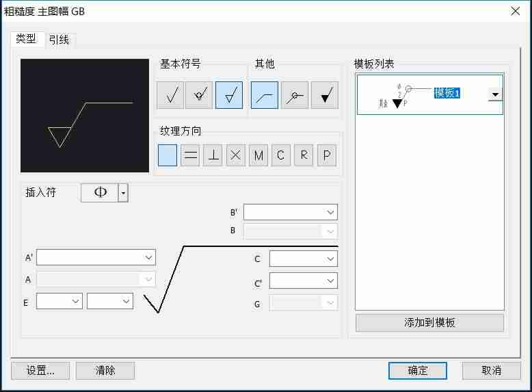Click the 添加到模板 button
The image size is (532, 392).
(429, 322)
